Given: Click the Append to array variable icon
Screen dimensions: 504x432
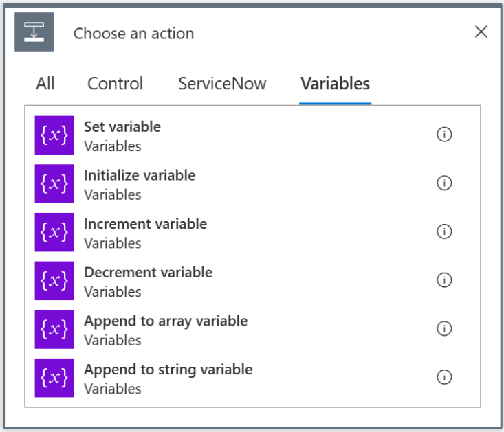Looking at the screenshot, I should click(x=54, y=330).
